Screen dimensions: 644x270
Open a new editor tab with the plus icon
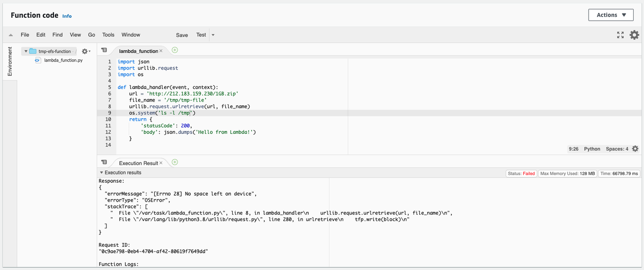[x=175, y=50]
